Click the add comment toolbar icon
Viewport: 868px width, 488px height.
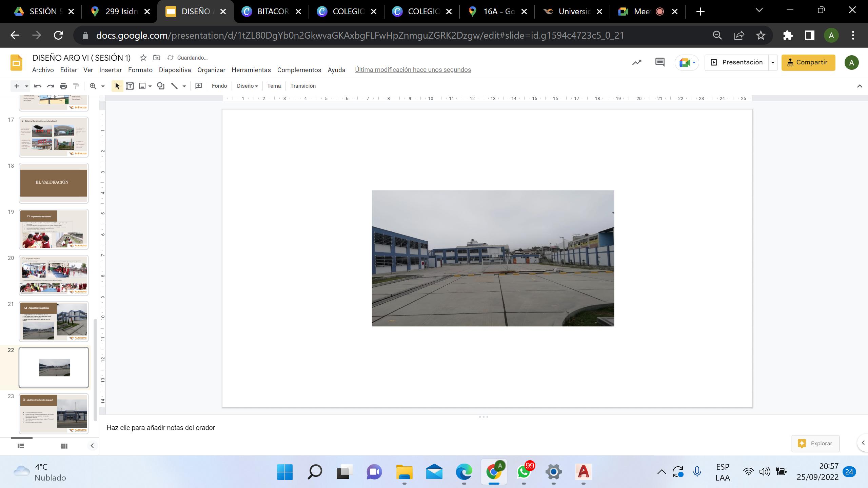coord(199,86)
